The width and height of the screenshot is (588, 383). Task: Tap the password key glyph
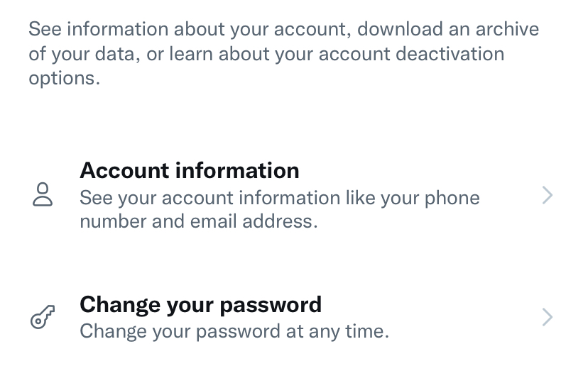point(43,317)
